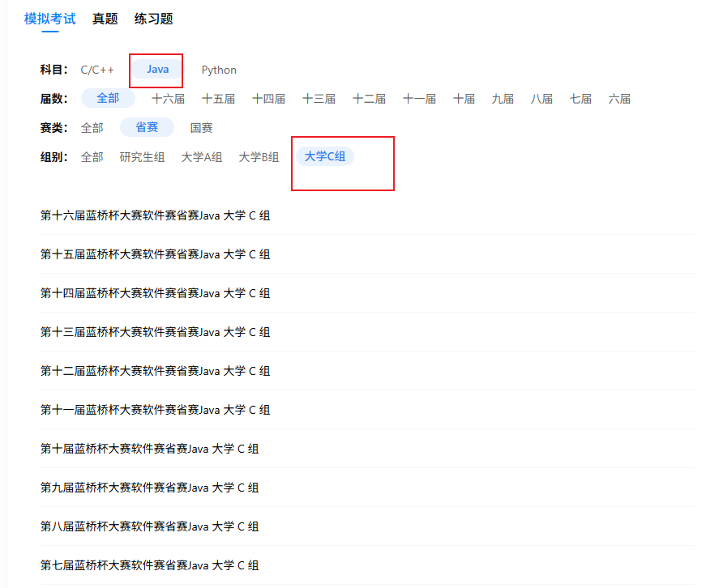Choose 全部 in the 赛类 filter row
The width and height of the screenshot is (719, 588).
tap(92, 127)
